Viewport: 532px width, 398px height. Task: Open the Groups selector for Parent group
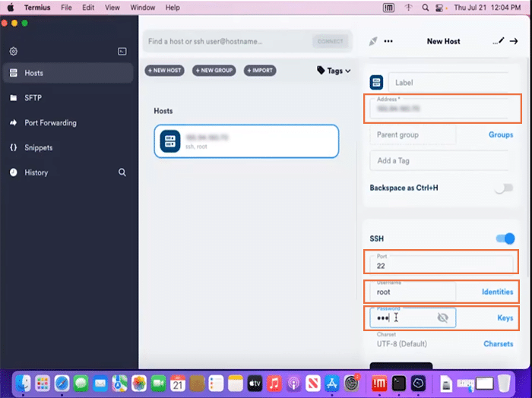[500, 135]
